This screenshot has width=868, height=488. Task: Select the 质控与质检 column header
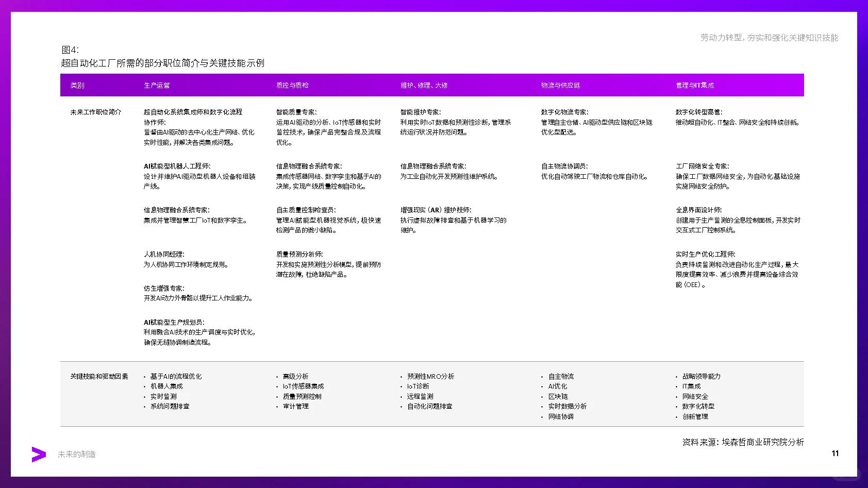(x=293, y=85)
